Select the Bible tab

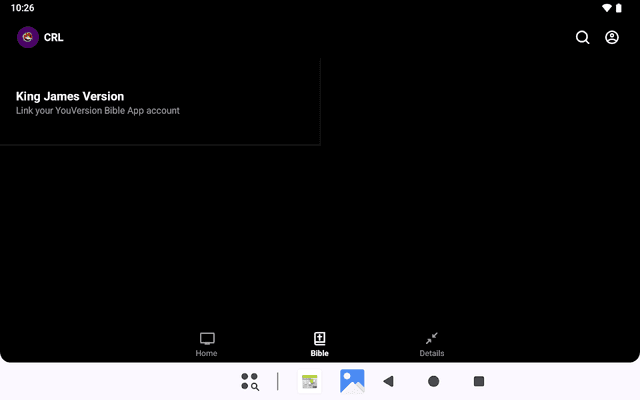(320, 344)
